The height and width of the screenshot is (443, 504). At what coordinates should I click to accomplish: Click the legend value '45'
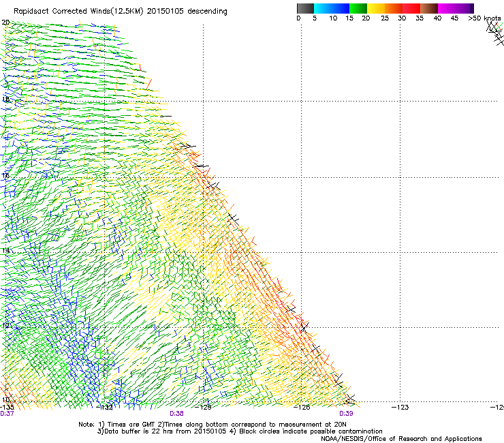454,18
